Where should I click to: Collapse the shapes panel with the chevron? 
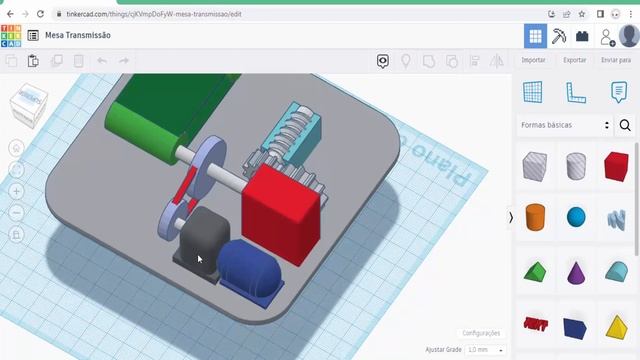(x=511, y=218)
